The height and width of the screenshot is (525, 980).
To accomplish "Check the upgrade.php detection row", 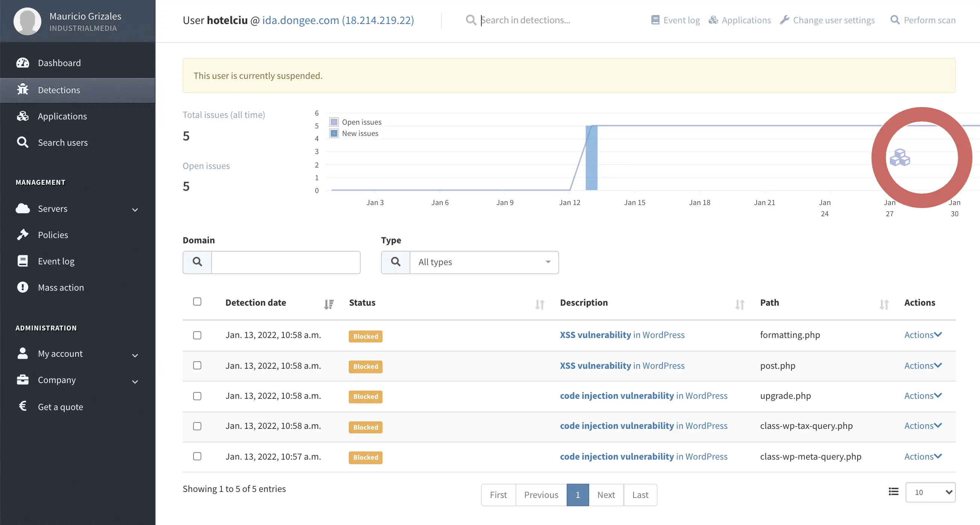I will [197, 396].
